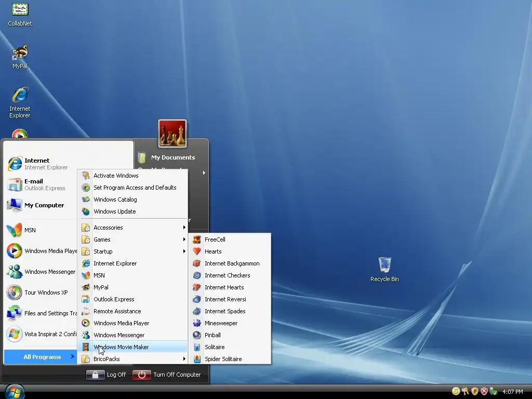
Task: Expand the Accessories submenu arrow
Action: pyautogui.click(x=184, y=228)
